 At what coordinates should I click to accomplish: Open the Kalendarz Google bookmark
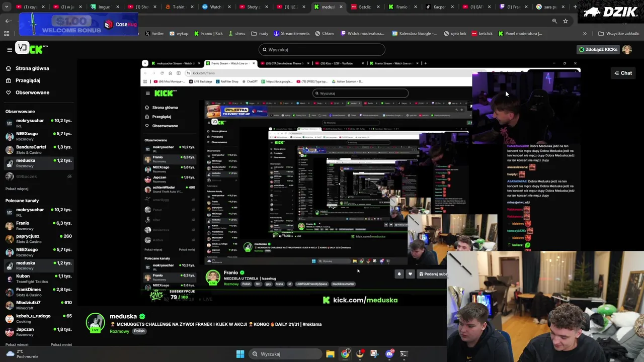[415, 34]
